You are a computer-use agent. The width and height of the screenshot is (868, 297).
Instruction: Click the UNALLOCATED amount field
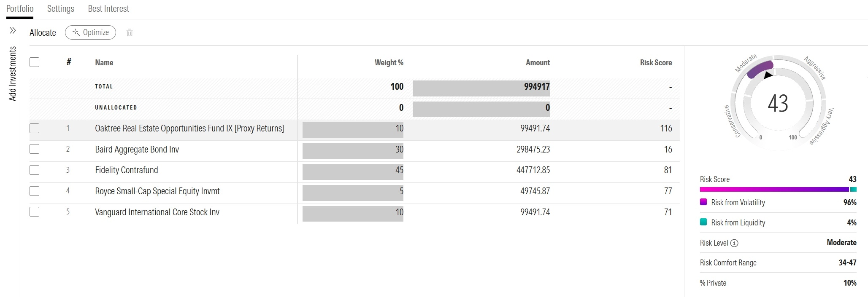point(481,110)
